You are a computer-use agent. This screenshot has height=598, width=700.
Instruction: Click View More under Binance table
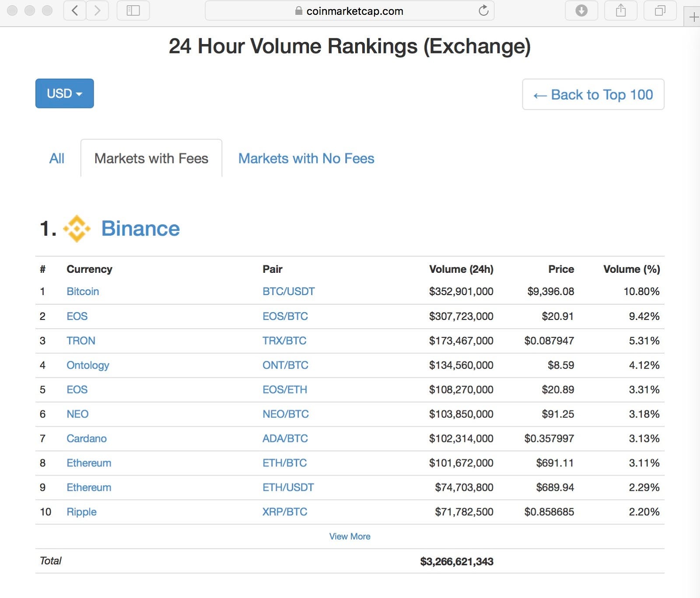pos(350,536)
